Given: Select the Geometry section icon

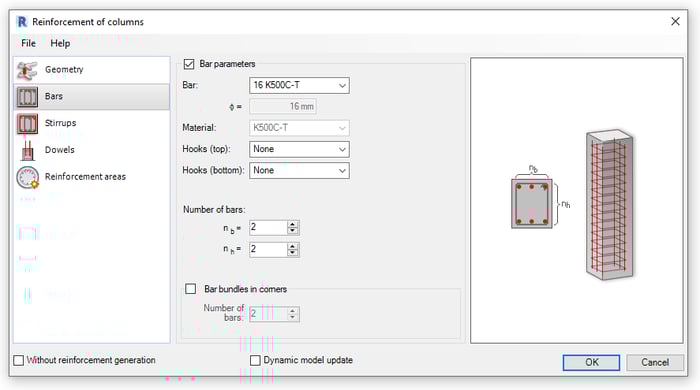Looking at the screenshot, I should [27, 70].
